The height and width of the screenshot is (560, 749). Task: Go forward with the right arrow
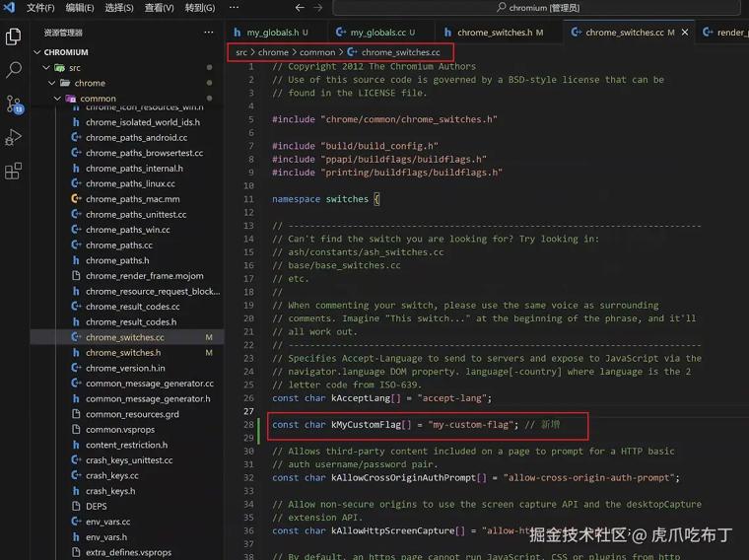[x=318, y=8]
